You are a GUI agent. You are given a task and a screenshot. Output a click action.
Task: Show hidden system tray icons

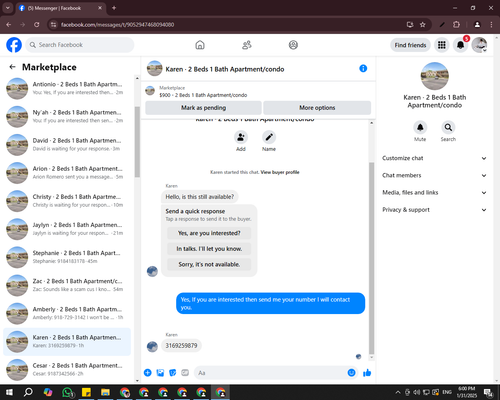[x=398, y=392]
